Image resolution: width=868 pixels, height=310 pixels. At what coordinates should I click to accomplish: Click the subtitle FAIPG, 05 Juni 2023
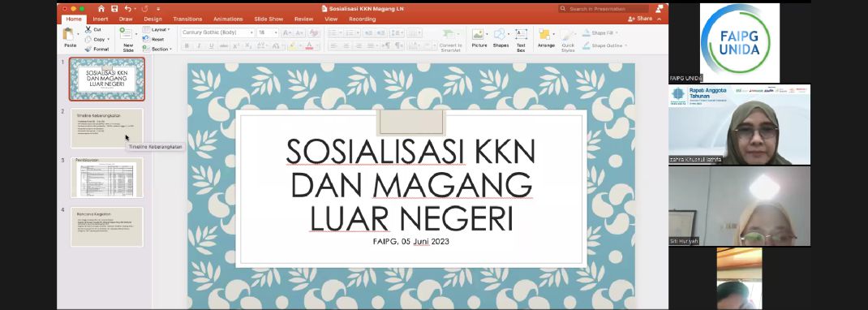pyautogui.click(x=410, y=241)
